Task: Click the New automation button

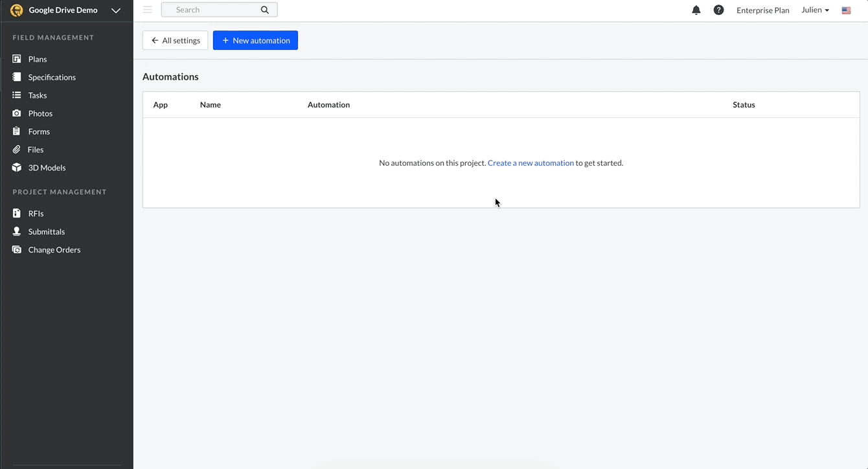Action: (255, 40)
